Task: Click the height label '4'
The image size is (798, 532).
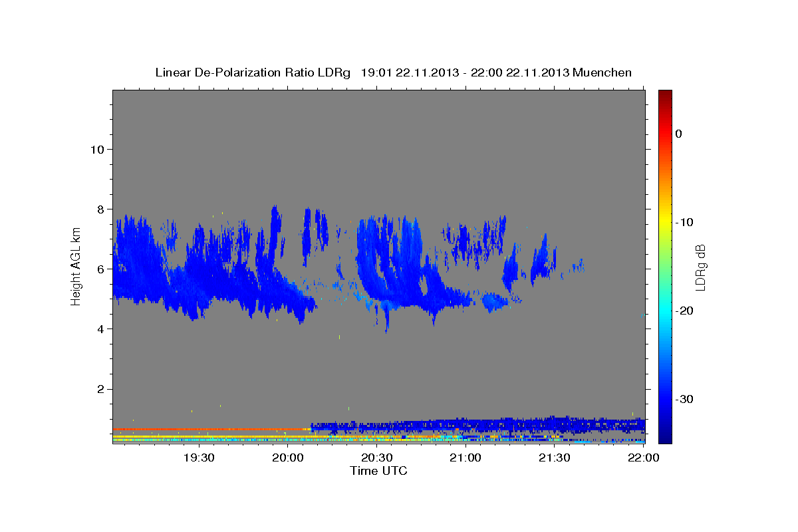Action: (x=101, y=329)
